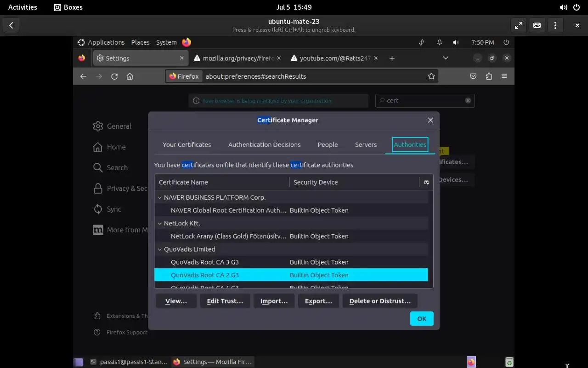Sort by the Certificate Name column
Screen dimensions: 588x368
coord(222,183)
